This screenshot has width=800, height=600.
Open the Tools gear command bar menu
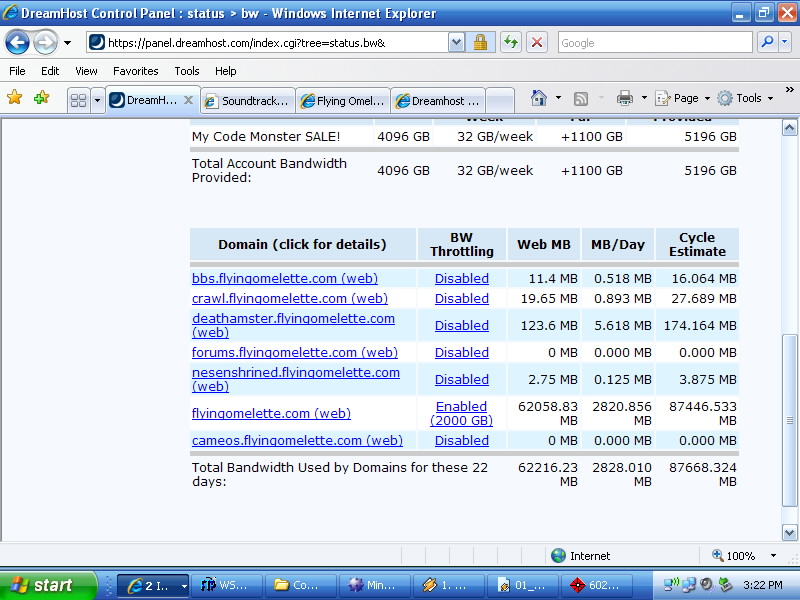click(x=745, y=98)
